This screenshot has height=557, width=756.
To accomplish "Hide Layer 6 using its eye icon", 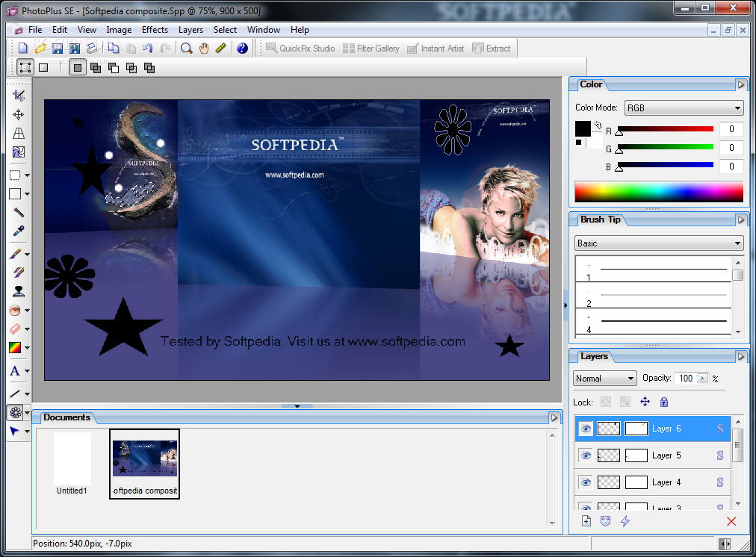I will (586, 429).
